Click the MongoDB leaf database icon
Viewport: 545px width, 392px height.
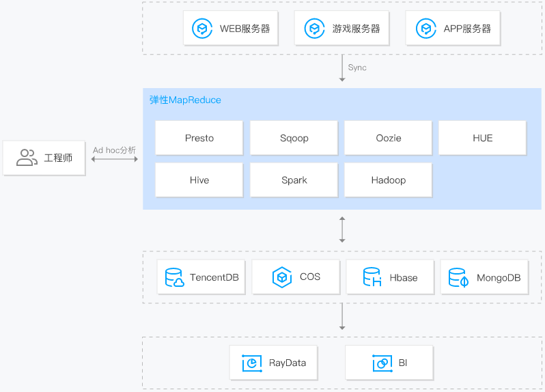coord(458,277)
